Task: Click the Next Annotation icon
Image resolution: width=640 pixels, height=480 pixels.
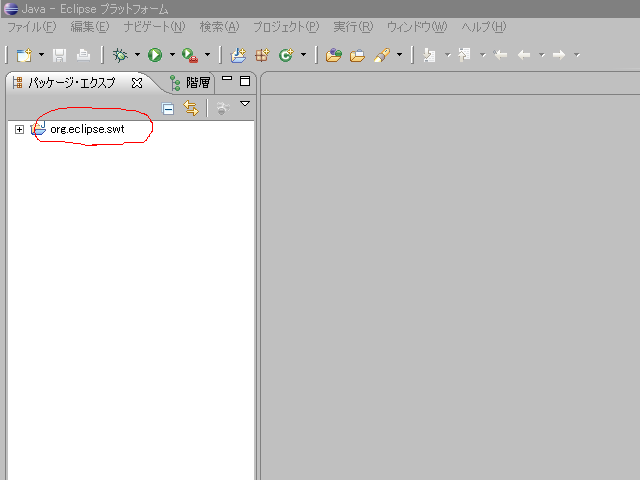Action: click(429, 55)
